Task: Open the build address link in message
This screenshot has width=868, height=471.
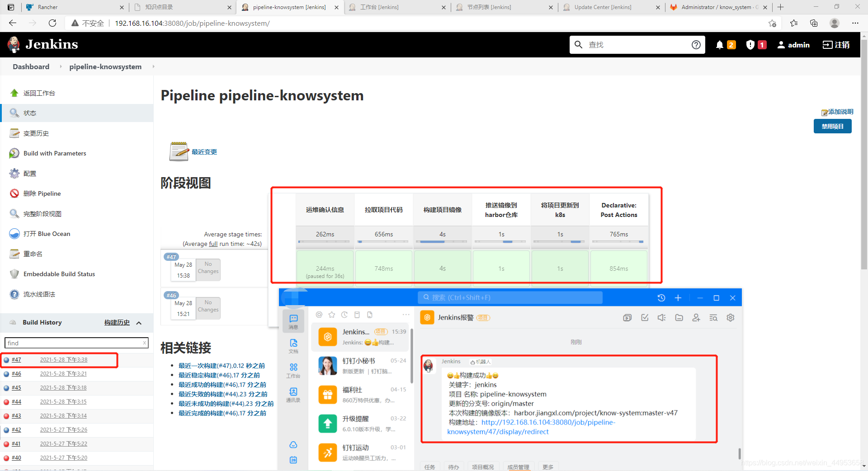Action: pos(531,427)
